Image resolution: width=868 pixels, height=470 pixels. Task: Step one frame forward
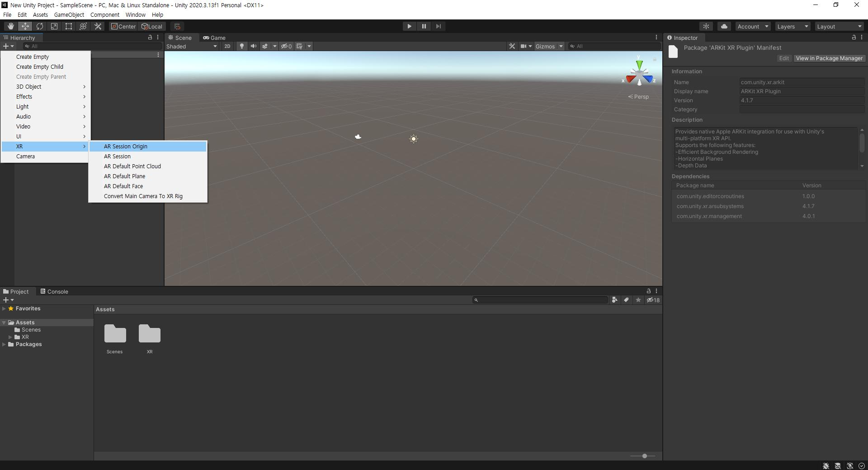[438, 26]
